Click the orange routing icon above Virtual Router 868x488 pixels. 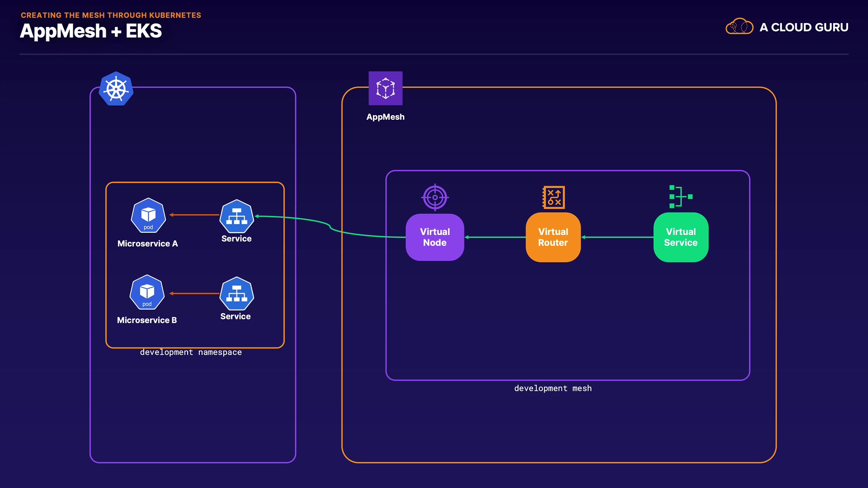tap(553, 197)
